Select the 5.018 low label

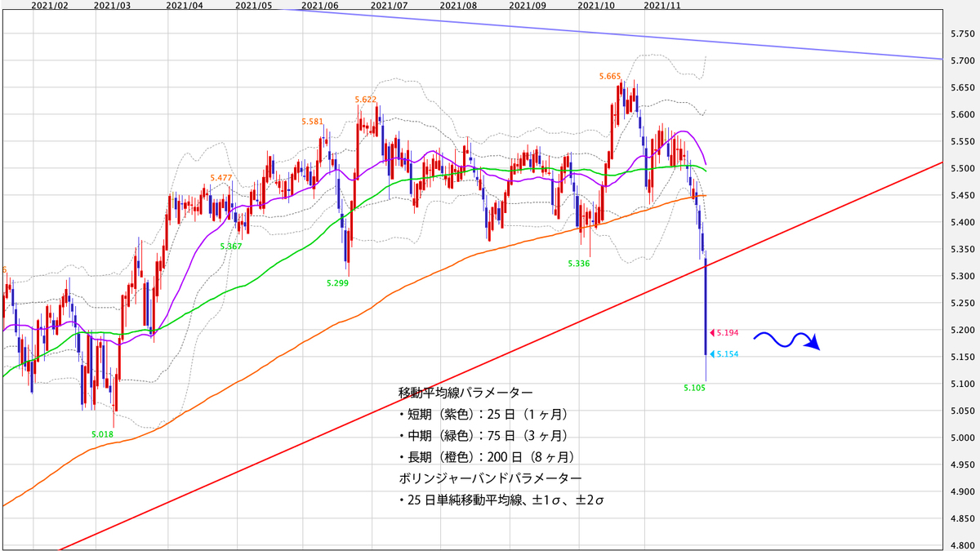pyautogui.click(x=101, y=435)
